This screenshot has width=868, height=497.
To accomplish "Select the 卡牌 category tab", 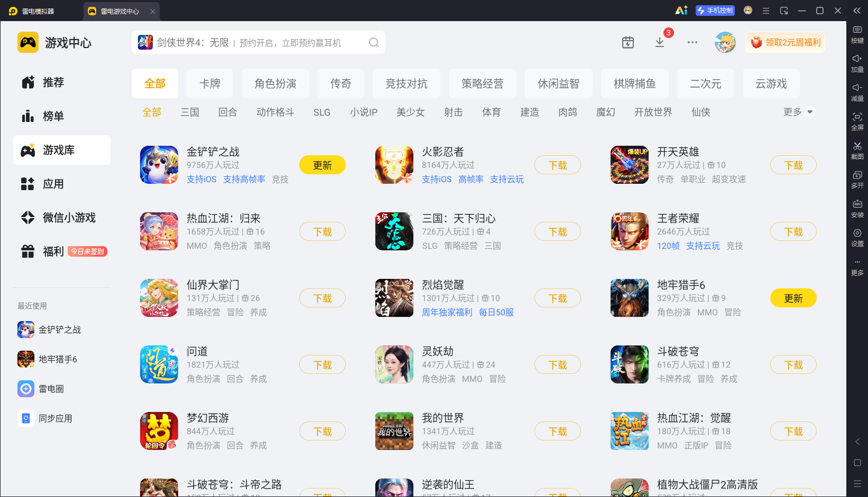I will (210, 83).
